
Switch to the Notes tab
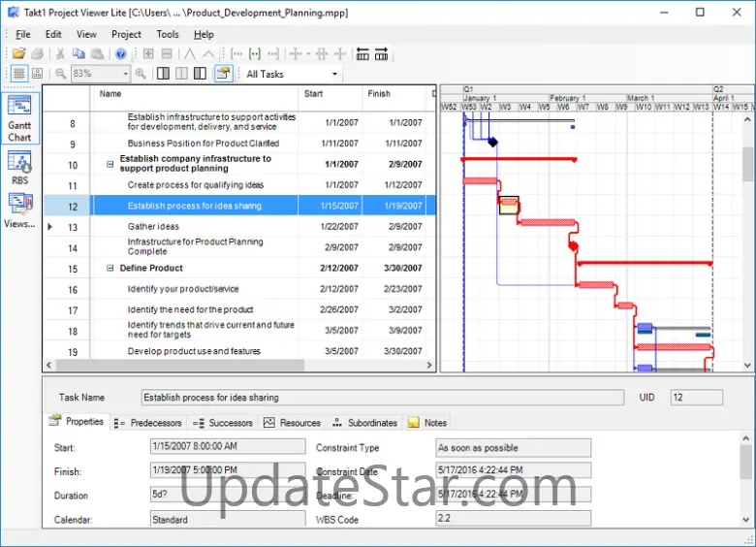coord(427,423)
